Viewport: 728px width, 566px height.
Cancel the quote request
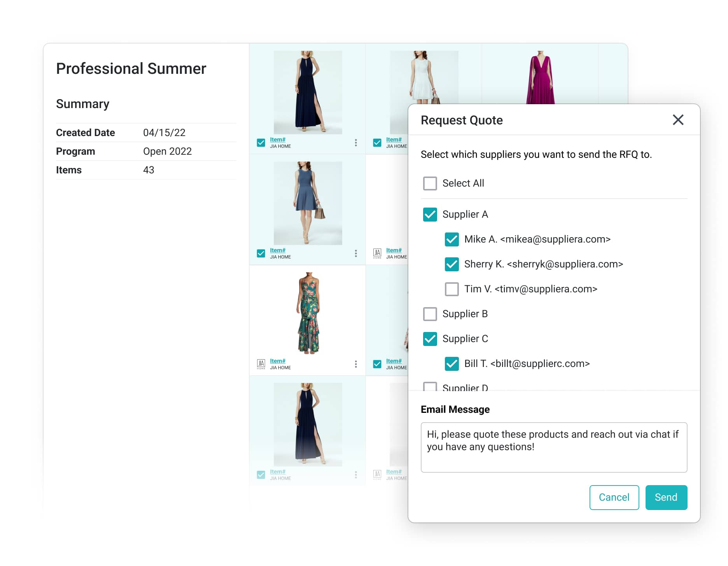click(x=614, y=497)
